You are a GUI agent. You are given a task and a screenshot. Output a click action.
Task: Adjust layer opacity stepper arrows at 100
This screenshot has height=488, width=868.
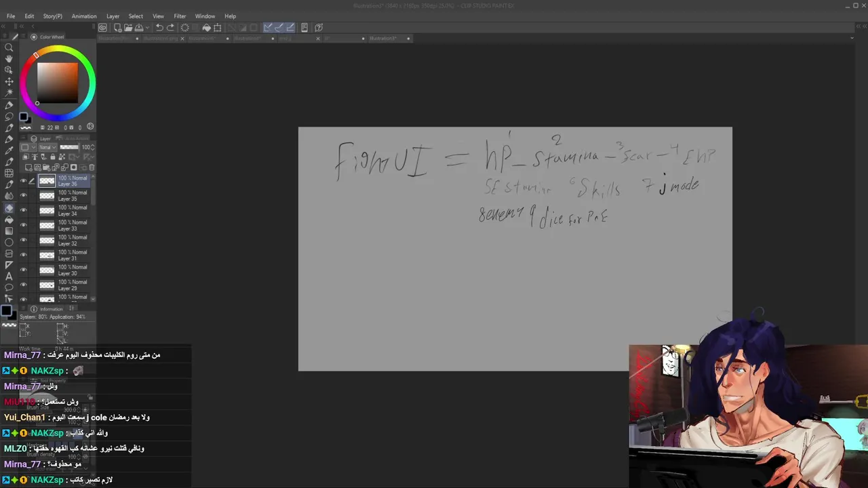click(93, 147)
